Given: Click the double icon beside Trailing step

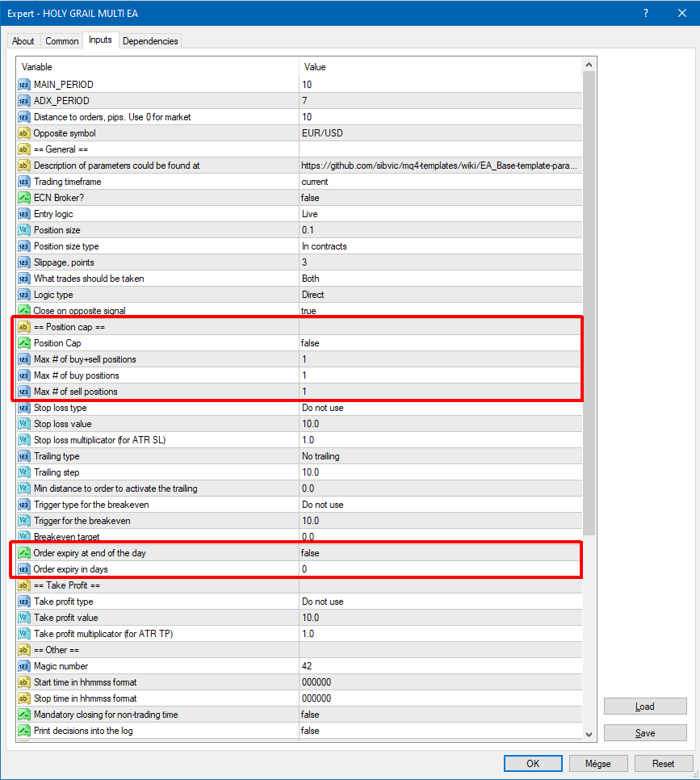Looking at the screenshot, I should coord(24,472).
